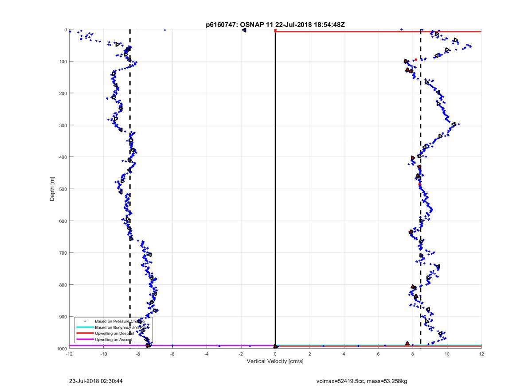532x392 pixels.
Task: Click depth axis tick label '300'
Action: pyautogui.click(x=63, y=125)
